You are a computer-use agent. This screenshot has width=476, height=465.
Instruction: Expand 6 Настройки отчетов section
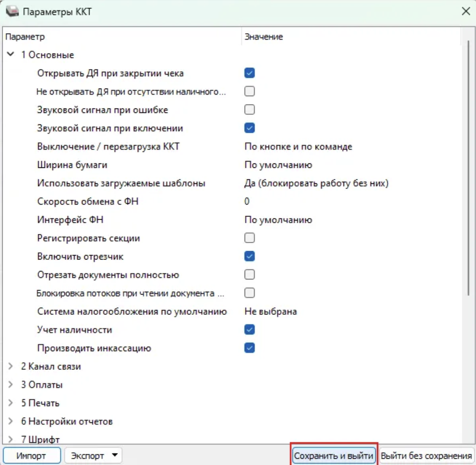click(11, 421)
